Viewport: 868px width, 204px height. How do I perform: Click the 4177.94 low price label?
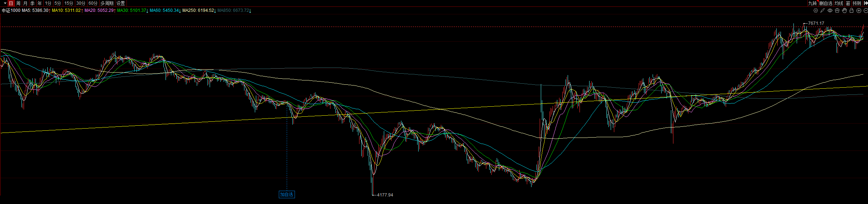click(385, 195)
